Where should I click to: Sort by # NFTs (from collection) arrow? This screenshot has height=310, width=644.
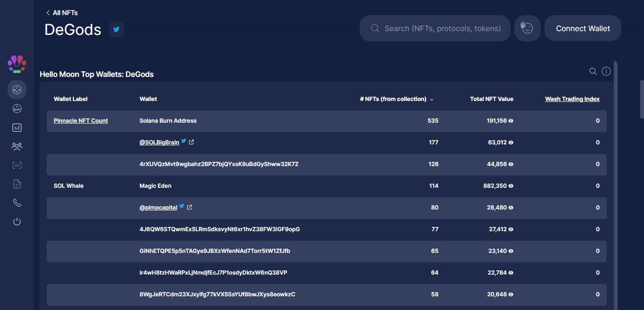431,100
